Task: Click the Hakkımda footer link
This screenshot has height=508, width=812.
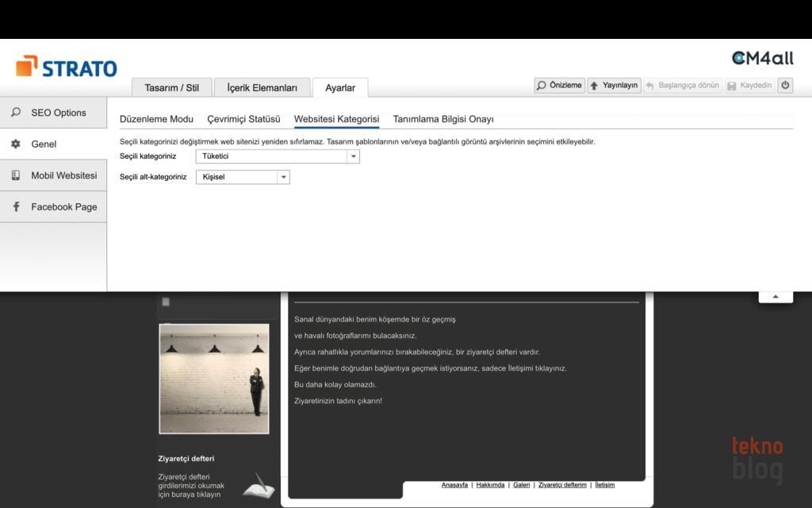Action: click(x=490, y=485)
